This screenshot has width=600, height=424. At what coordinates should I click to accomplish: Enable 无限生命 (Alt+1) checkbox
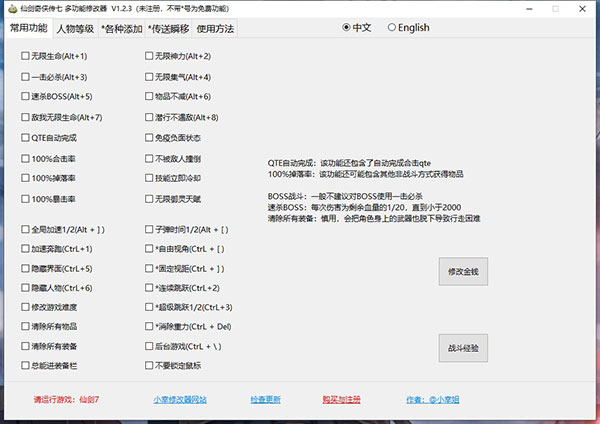pyautogui.click(x=26, y=56)
